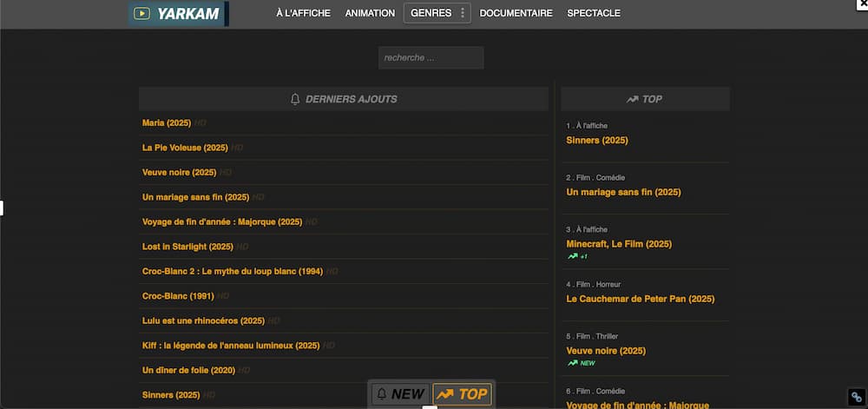Open Maria (2025) in latest additions
The width and height of the screenshot is (868, 409).
click(x=167, y=122)
